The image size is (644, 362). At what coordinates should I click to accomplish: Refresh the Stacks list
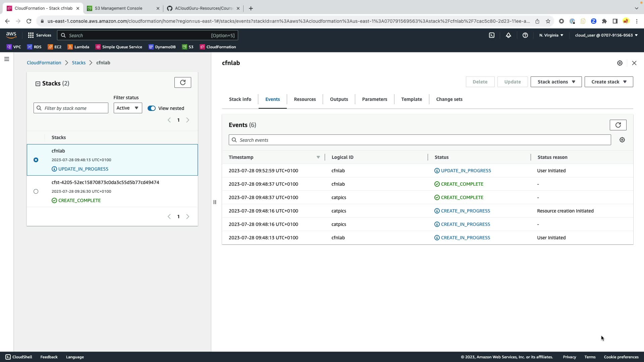182,82
